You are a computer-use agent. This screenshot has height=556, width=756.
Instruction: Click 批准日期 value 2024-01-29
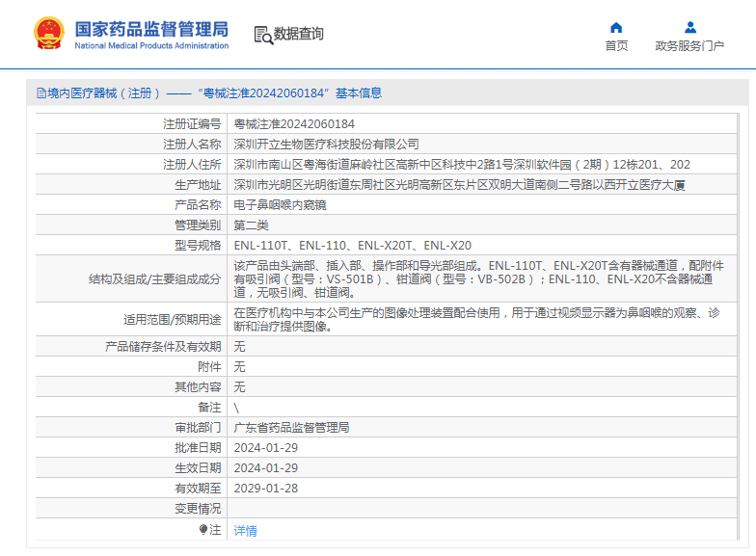(x=266, y=447)
